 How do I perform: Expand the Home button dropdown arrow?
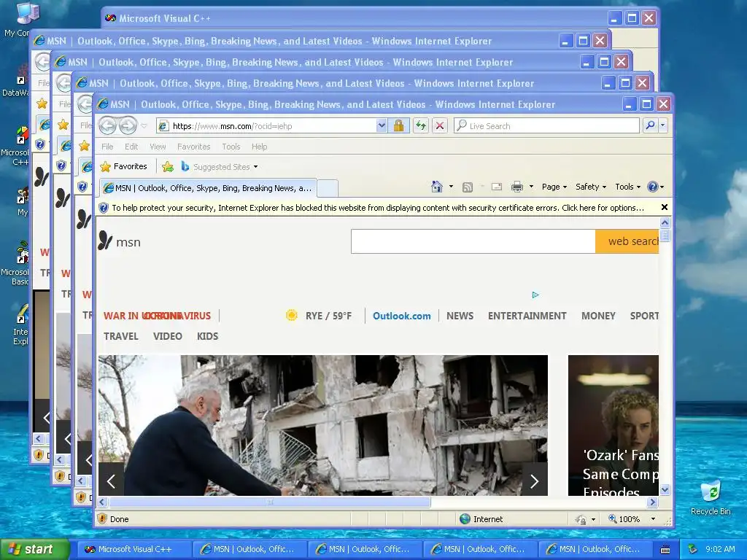451,187
